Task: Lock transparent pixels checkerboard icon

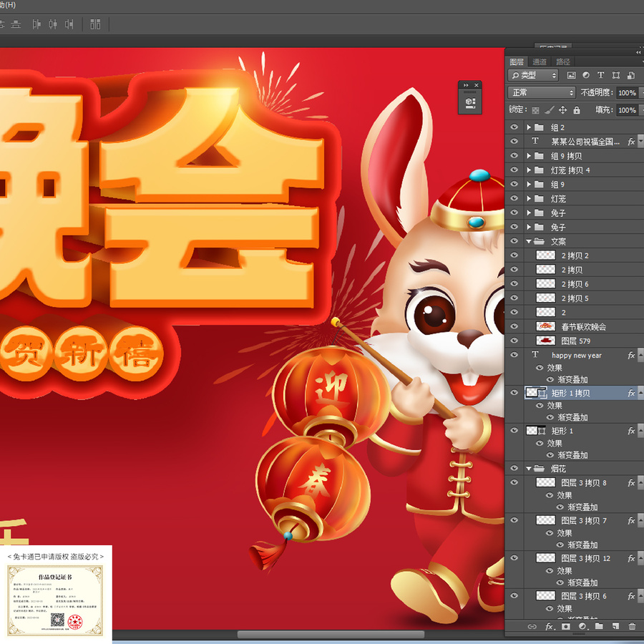Action: pos(535,110)
